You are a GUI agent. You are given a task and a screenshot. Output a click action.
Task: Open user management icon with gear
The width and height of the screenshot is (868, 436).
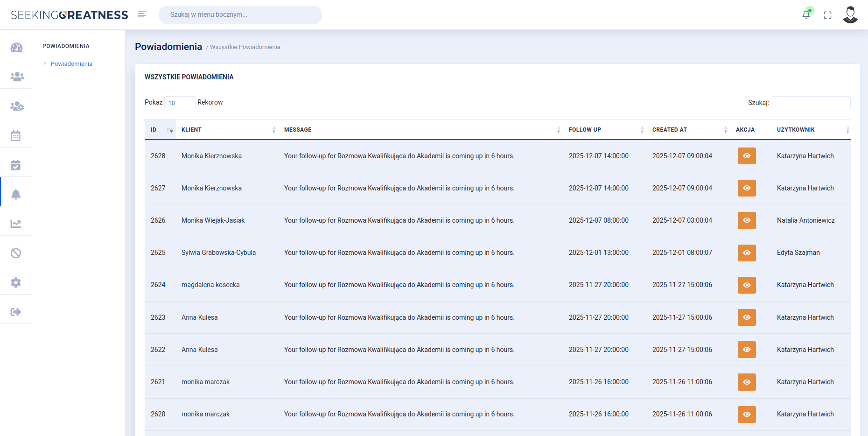coord(16,104)
